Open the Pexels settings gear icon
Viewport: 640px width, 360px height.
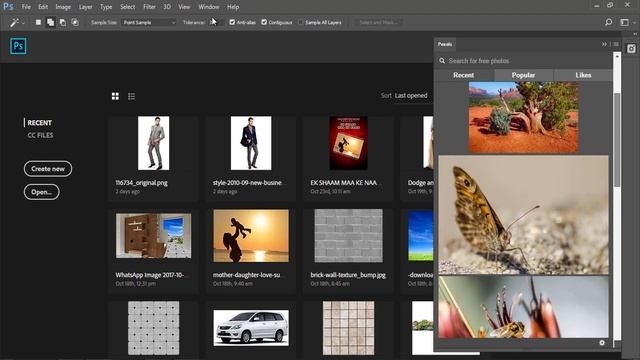point(602,343)
